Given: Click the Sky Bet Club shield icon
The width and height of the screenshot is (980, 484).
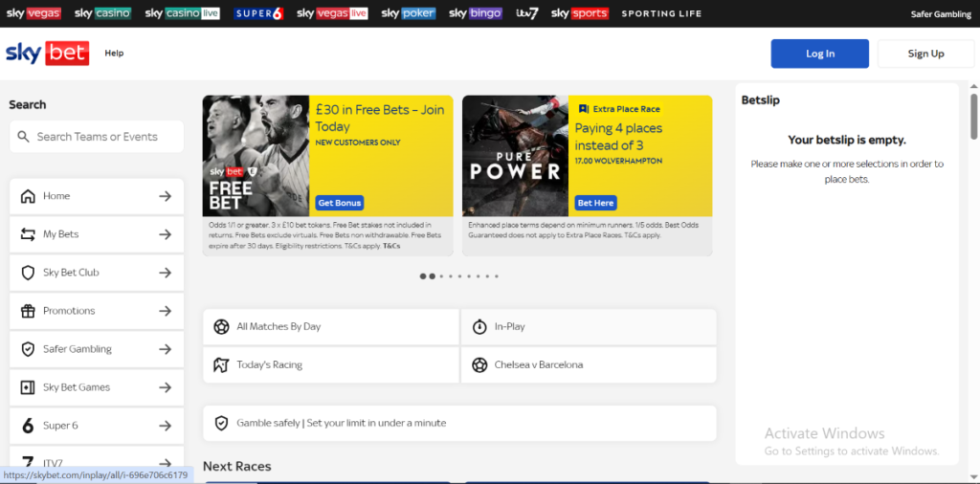Looking at the screenshot, I should (x=28, y=273).
